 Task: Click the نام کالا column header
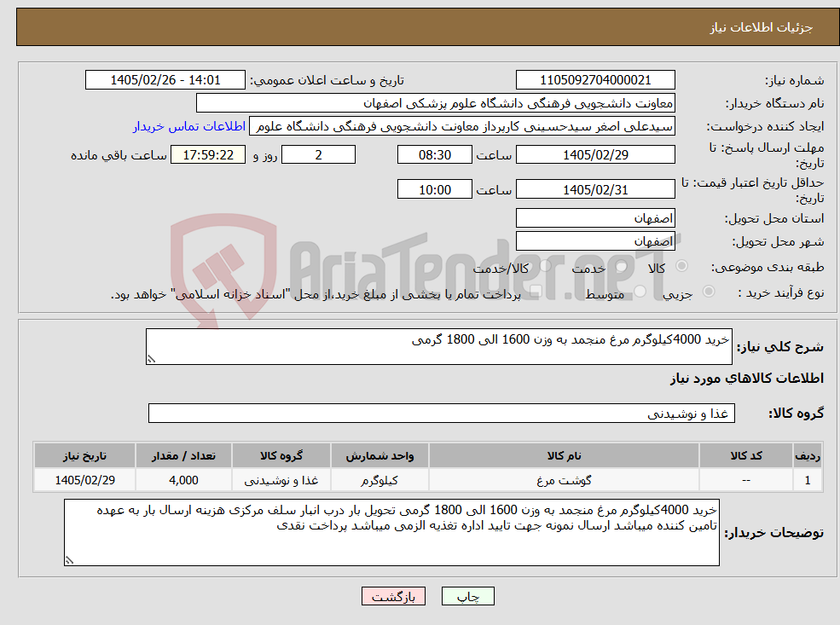coord(564,456)
